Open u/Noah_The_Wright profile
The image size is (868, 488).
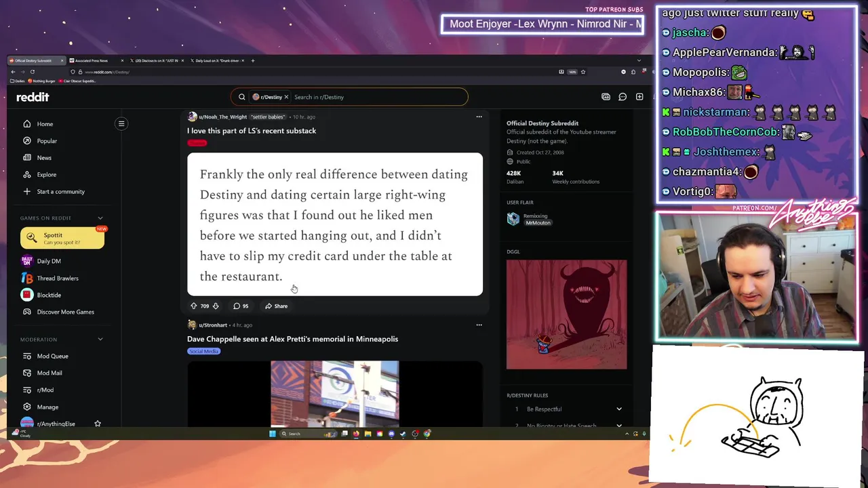pyautogui.click(x=222, y=117)
